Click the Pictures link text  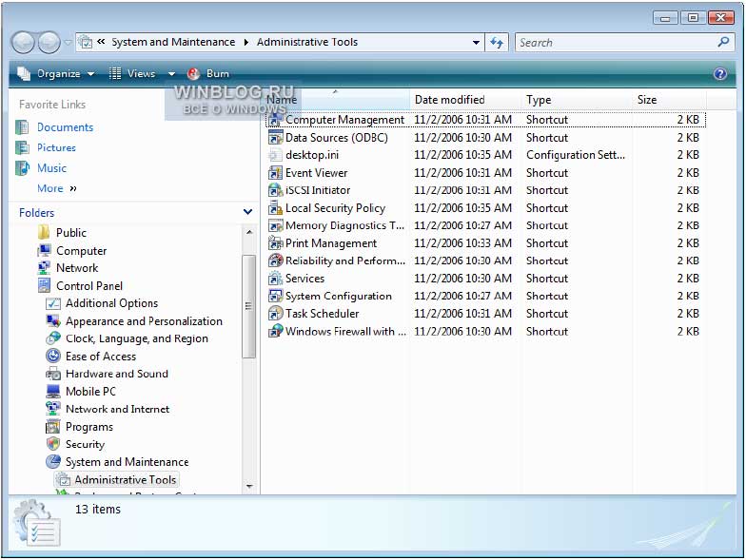point(56,148)
